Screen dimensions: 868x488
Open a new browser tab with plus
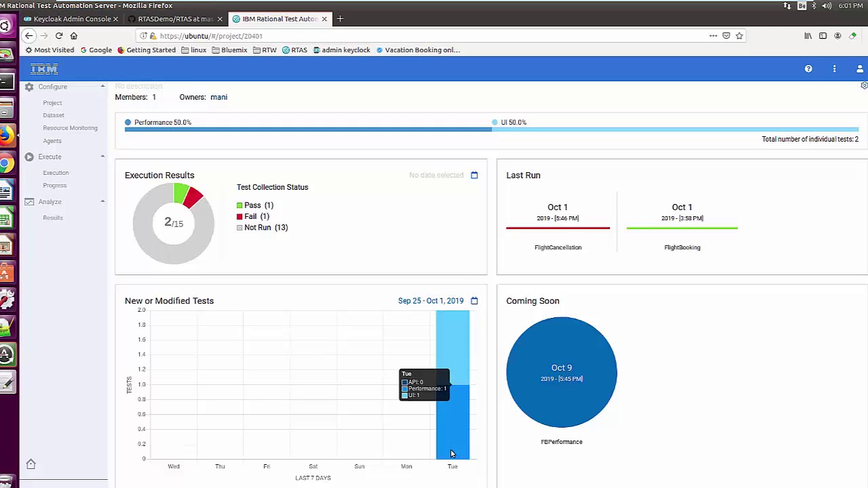(x=340, y=19)
